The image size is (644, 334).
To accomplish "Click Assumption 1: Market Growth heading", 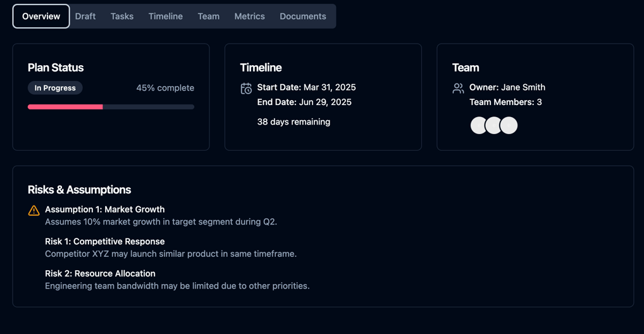I will [x=105, y=209].
